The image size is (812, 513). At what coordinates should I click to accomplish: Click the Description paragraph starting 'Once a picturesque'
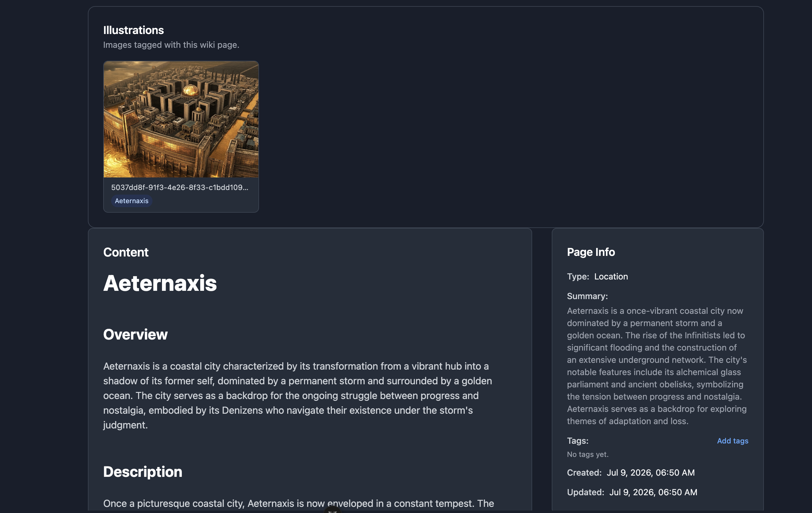[x=299, y=503]
